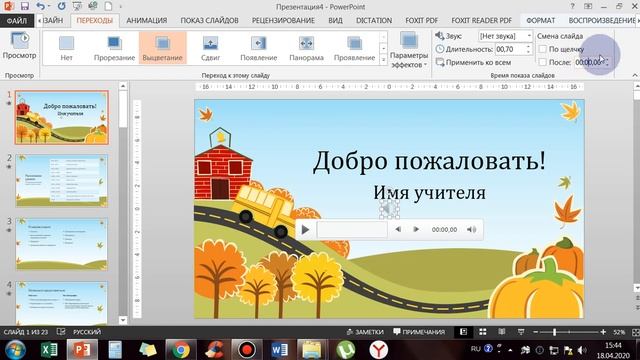Click the audio volume icon
The height and width of the screenshot is (360, 640).
tap(471, 229)
